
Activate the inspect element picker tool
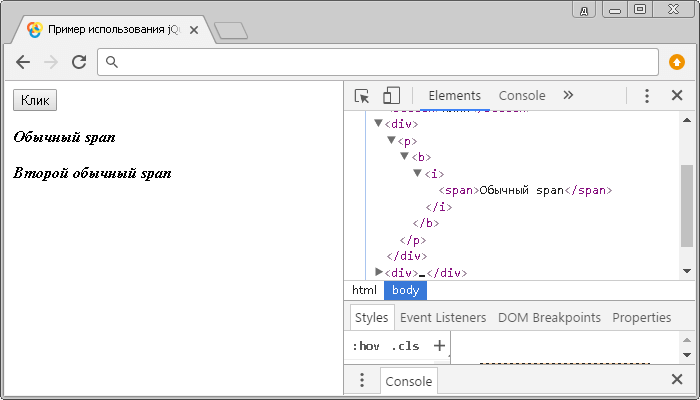[x=362, y=96]
